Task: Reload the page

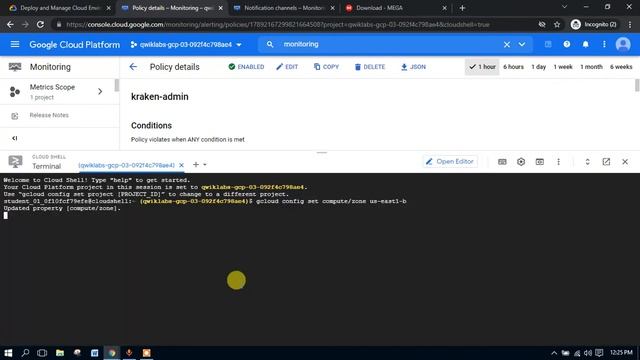Action: [40, 24]
